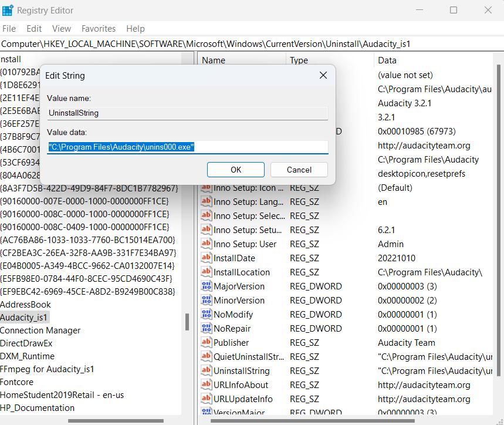504x425 pixels.
Task: Open the Favorites menu
Action: pos(99,28)
